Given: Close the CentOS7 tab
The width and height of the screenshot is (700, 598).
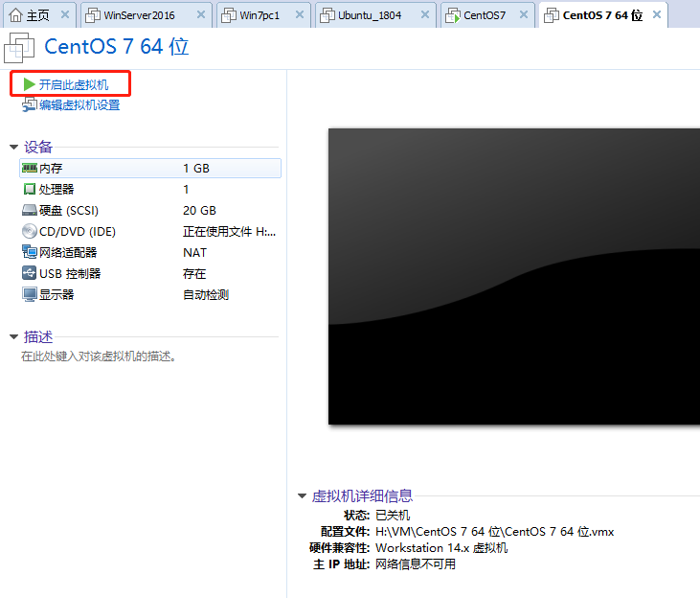Looking at the screenshot, I should (x=524, y=14).
